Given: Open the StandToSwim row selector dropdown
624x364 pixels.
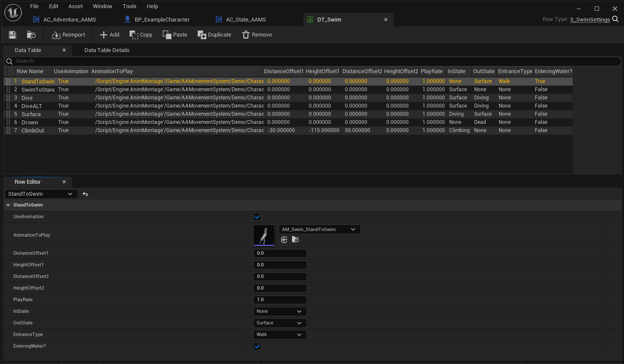Looking at the screenshot, I should pos(41,194).
